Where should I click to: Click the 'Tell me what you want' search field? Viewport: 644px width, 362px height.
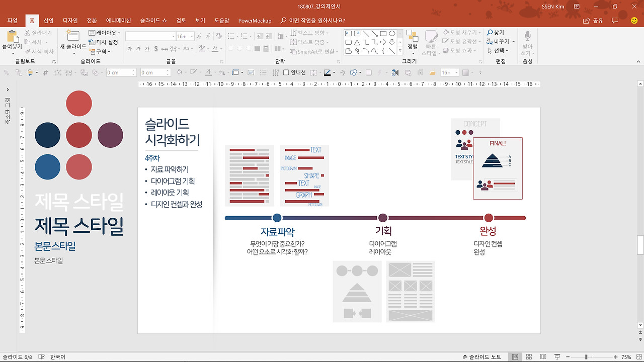pos(313,21)
